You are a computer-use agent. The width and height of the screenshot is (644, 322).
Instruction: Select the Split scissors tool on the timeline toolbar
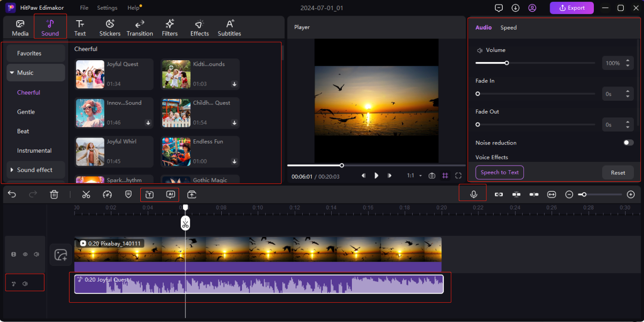(86, 194)
